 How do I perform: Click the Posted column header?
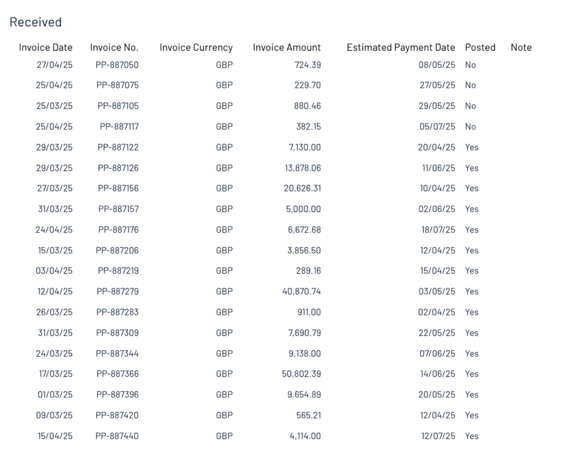click(480, 48)
